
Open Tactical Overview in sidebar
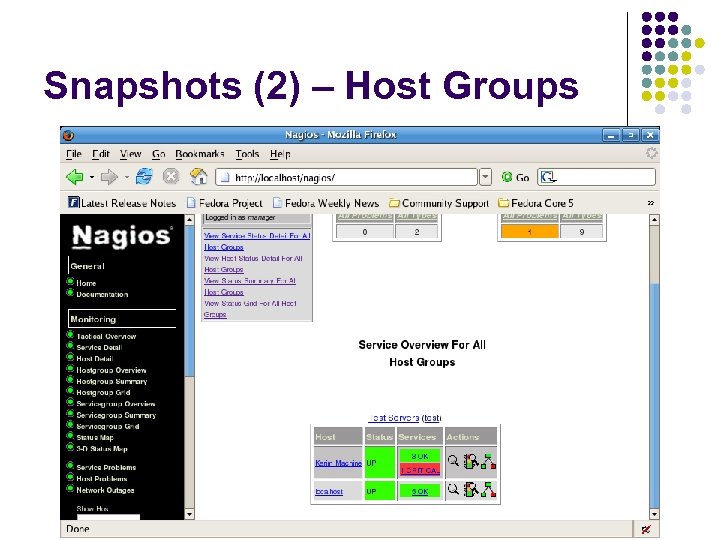pyautogui.click(x=106, y=337)
